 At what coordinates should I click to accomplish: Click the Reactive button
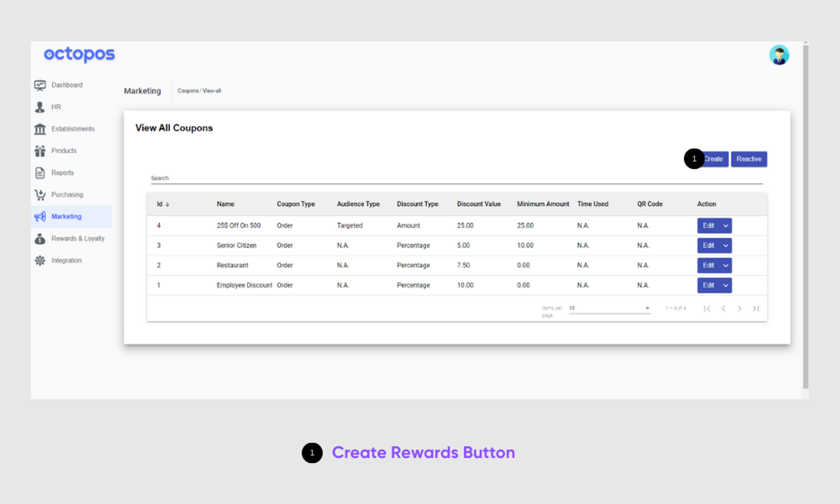[749, 159]
